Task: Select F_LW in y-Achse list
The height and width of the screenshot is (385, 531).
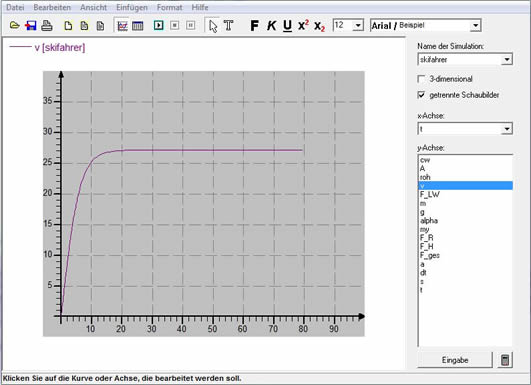Action: (x=465, y=194)
